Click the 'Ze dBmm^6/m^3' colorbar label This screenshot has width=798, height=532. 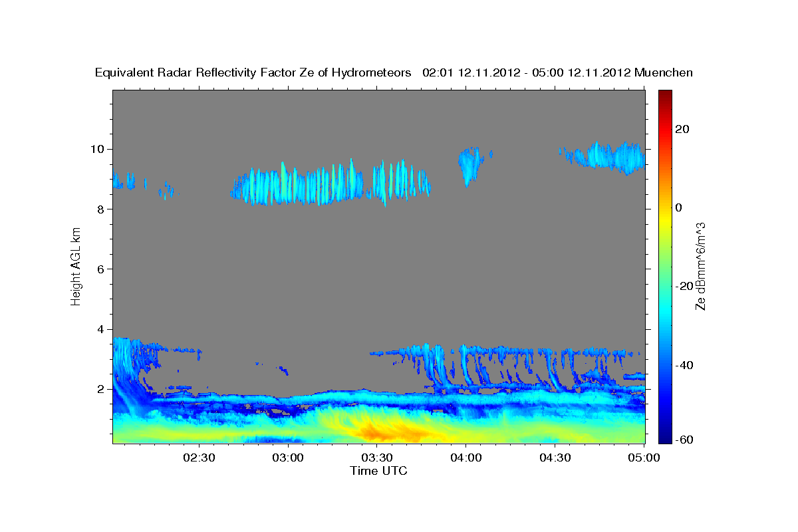coord(700,267)
